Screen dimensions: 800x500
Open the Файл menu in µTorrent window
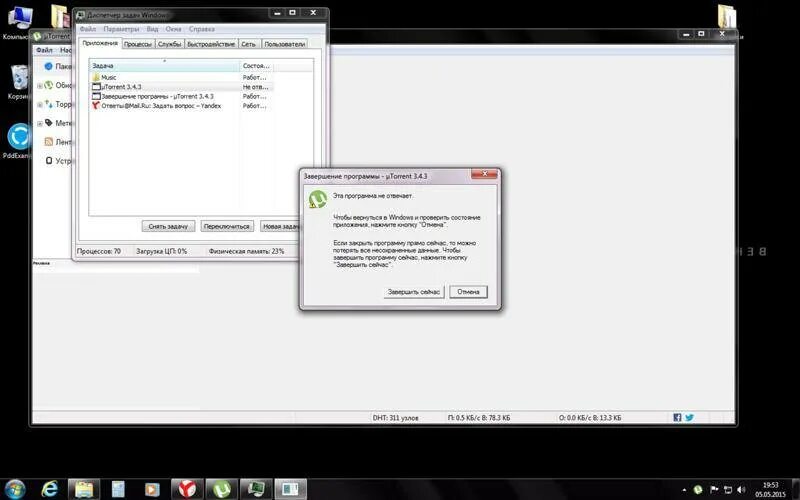(x=44, y=50)
